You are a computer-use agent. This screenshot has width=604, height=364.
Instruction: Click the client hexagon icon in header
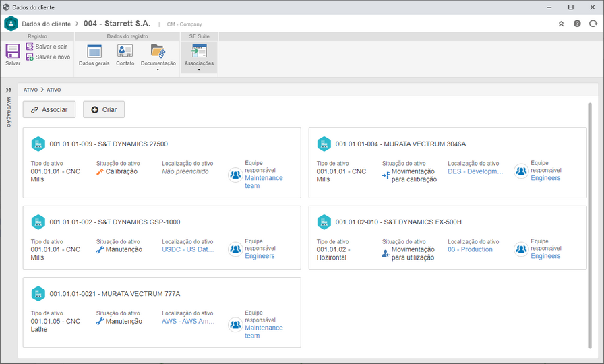[x=11, y=24]
